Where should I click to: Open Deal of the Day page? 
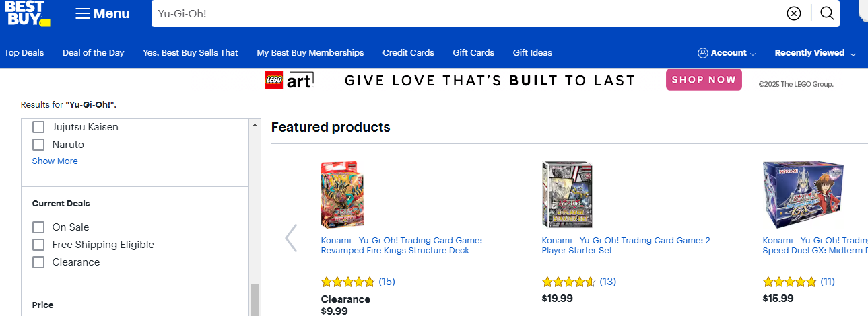coord(93,53)
